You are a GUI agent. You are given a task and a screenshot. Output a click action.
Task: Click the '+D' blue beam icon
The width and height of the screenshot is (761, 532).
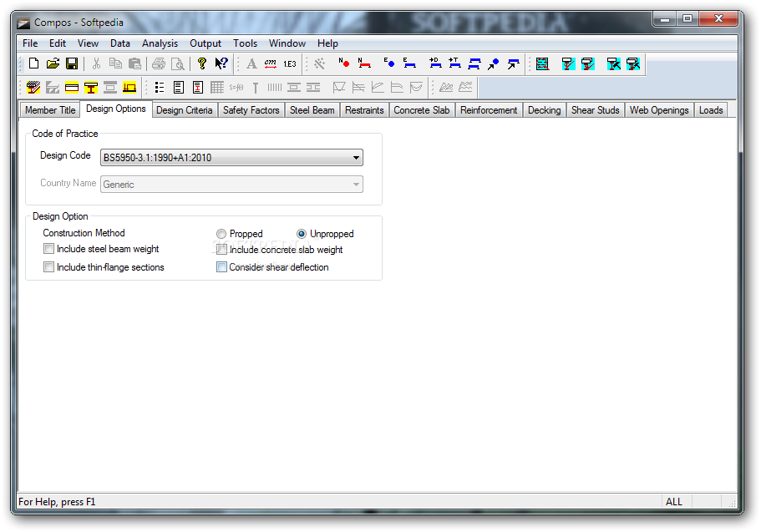click(435, 63)
